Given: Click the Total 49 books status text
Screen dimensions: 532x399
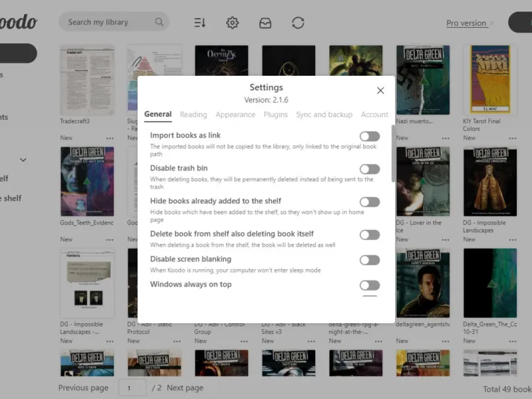Looking at the screenshot, I should (x=507, y=389).
